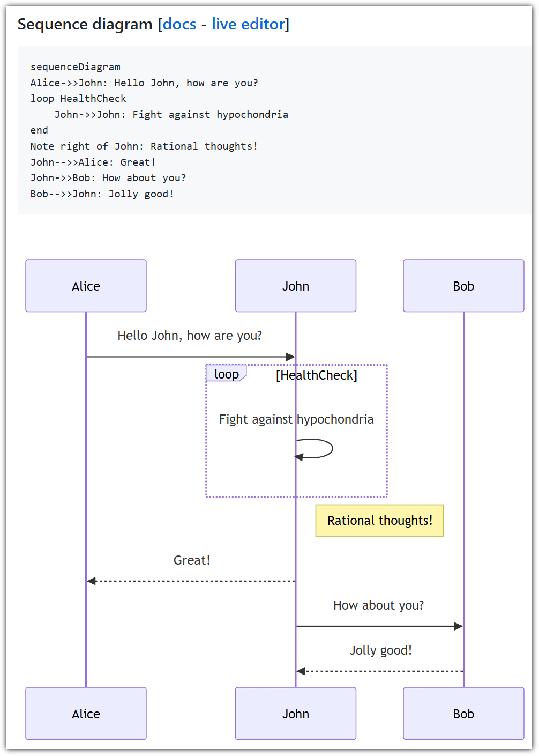Click the 'end' code line

coord(39,130)
